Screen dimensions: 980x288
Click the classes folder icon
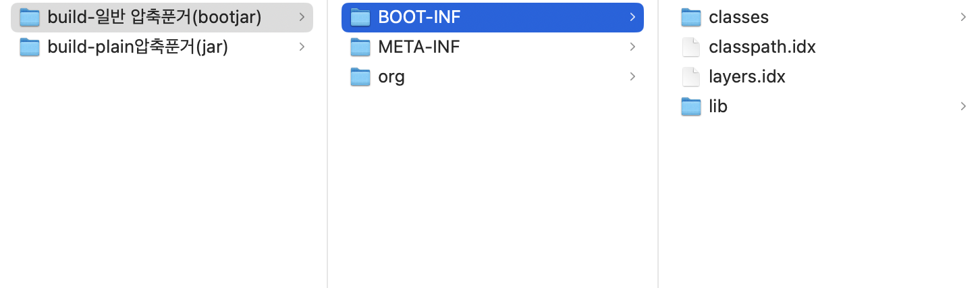pyautogui.click(x=691, y=18)
